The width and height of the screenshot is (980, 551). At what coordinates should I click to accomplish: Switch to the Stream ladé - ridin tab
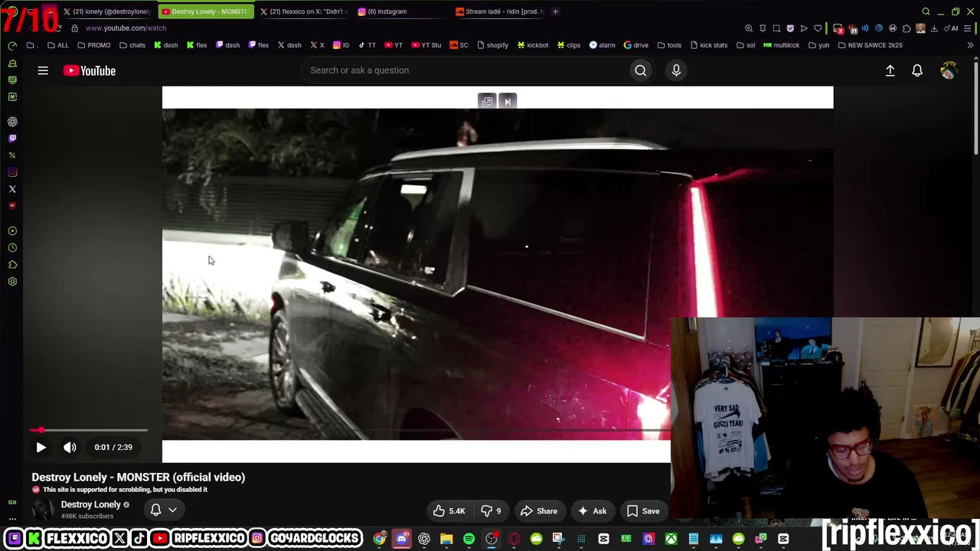(x=500, y=11)
